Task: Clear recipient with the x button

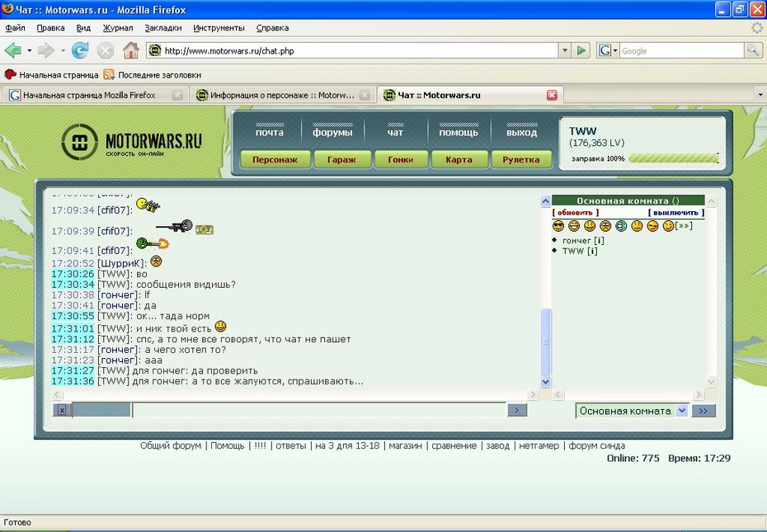Action: pyautogui.click(x=62, y=410)
